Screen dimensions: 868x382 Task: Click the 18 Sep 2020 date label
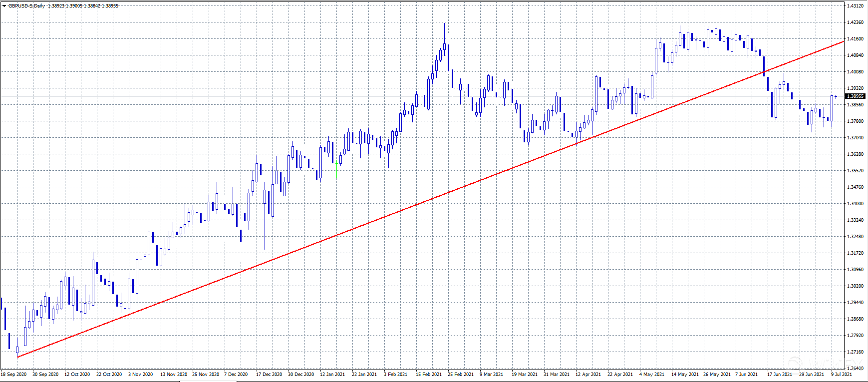14,374
